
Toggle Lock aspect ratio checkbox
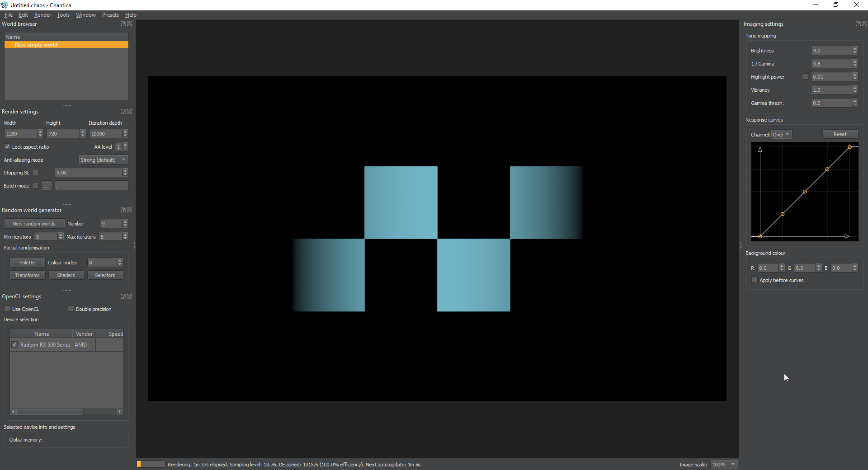(x=7, y=147)
